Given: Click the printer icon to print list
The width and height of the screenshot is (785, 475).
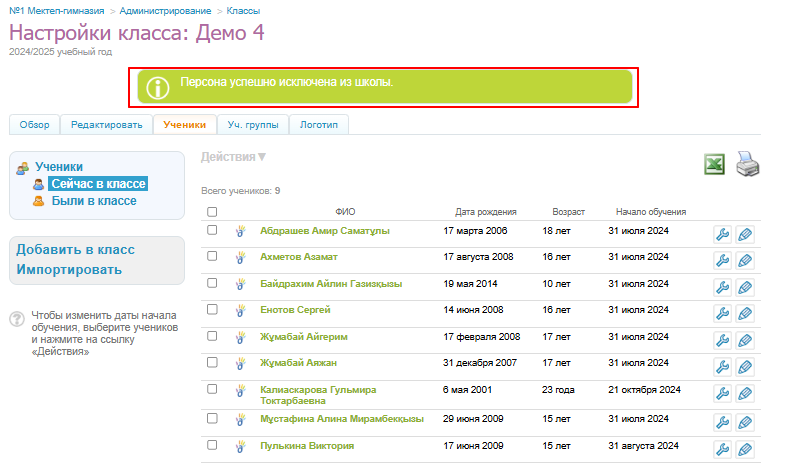Looking at the screenshot, I should pyautogui.click(x=748, y=164).
